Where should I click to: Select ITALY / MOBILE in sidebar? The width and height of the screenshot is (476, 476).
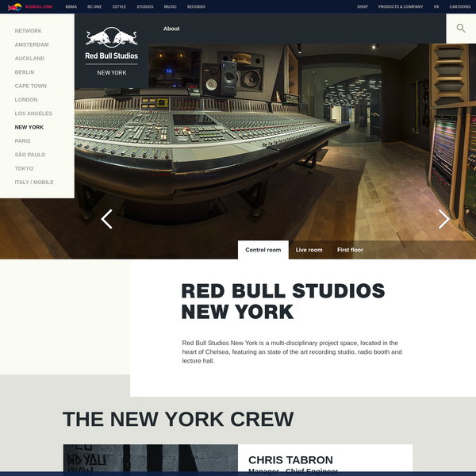click(x=34, y=182)
